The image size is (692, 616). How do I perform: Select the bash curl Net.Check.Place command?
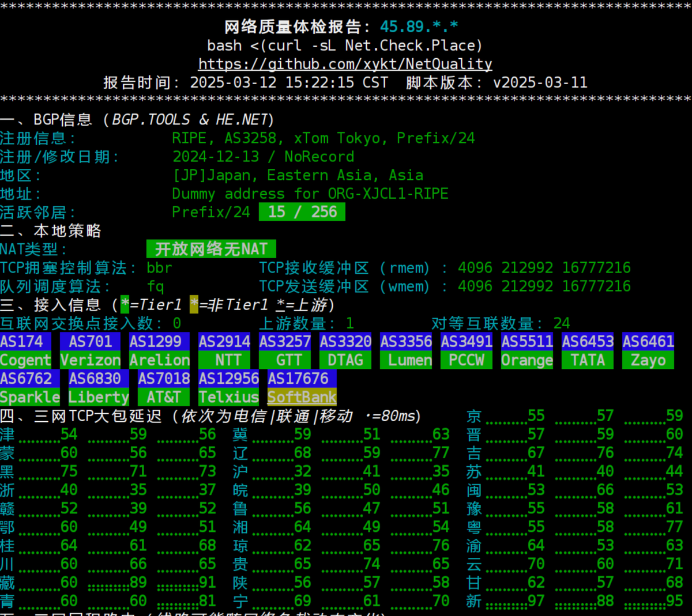click(x=345, y=46)
